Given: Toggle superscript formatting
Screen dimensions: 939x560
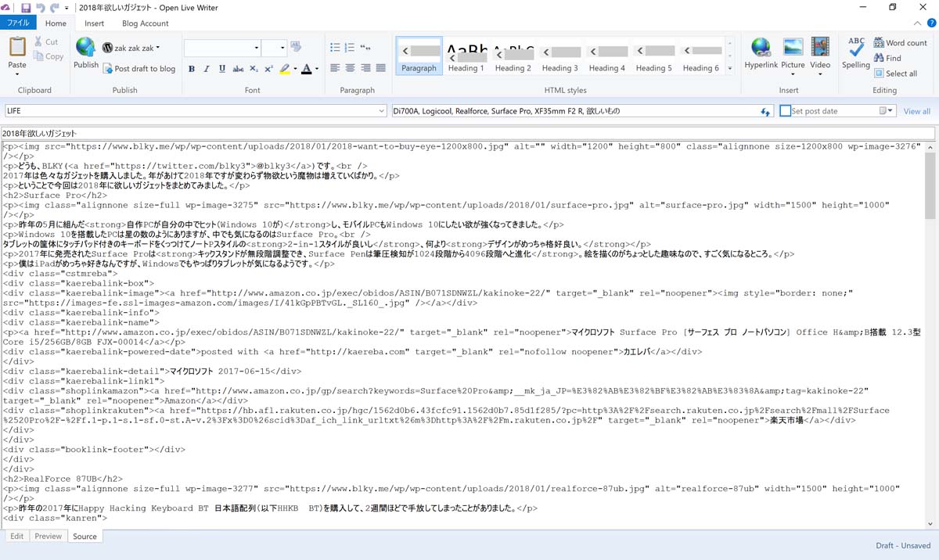Looking at the screenshot, I should click(x=268, y=69).
